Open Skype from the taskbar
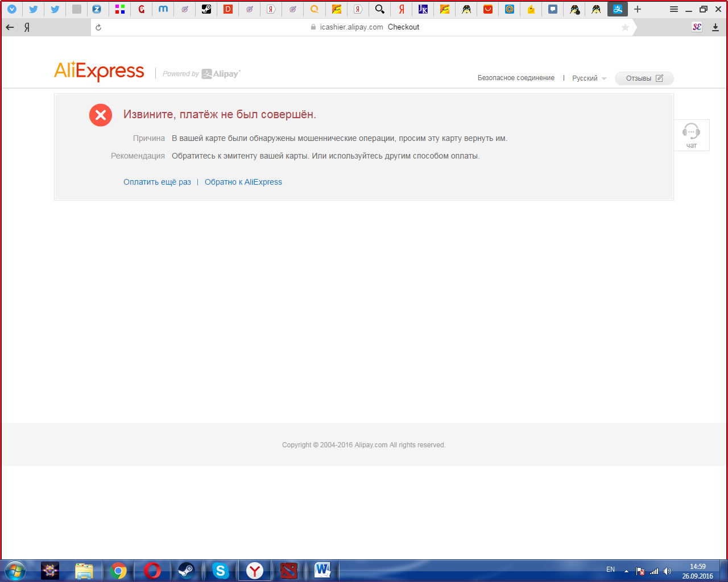Image resolution: width=728 pixels, height=582 pixels. [221, 571]
